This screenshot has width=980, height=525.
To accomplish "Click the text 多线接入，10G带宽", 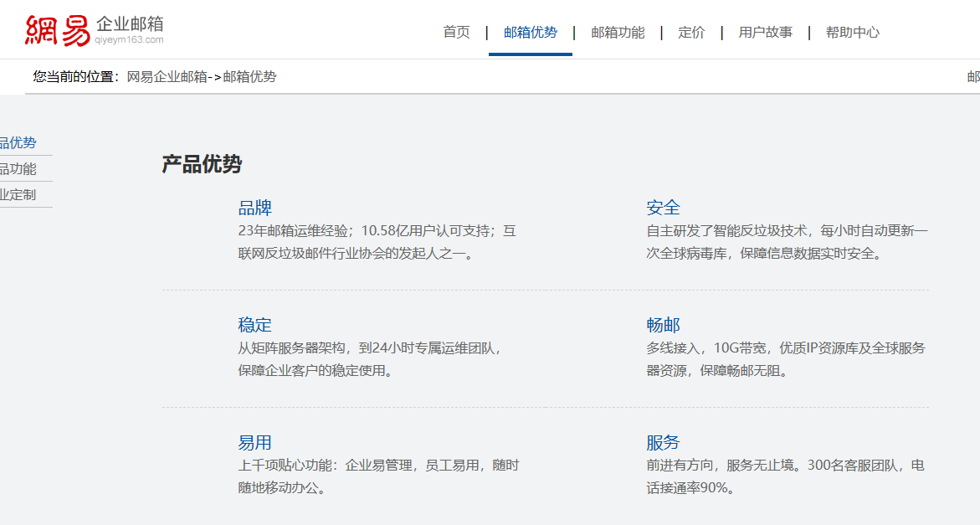I will (706, 348).
